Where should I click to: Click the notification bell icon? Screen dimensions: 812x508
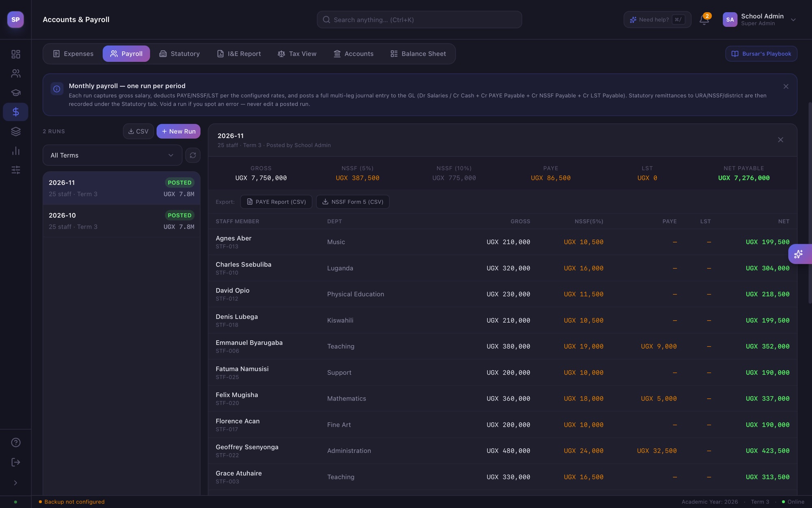click(x=704, y=20)
